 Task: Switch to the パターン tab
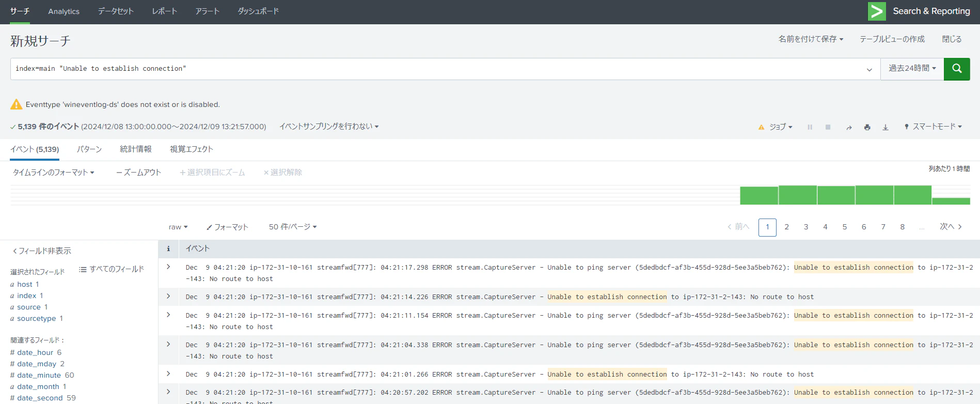[x=89, y=149]
